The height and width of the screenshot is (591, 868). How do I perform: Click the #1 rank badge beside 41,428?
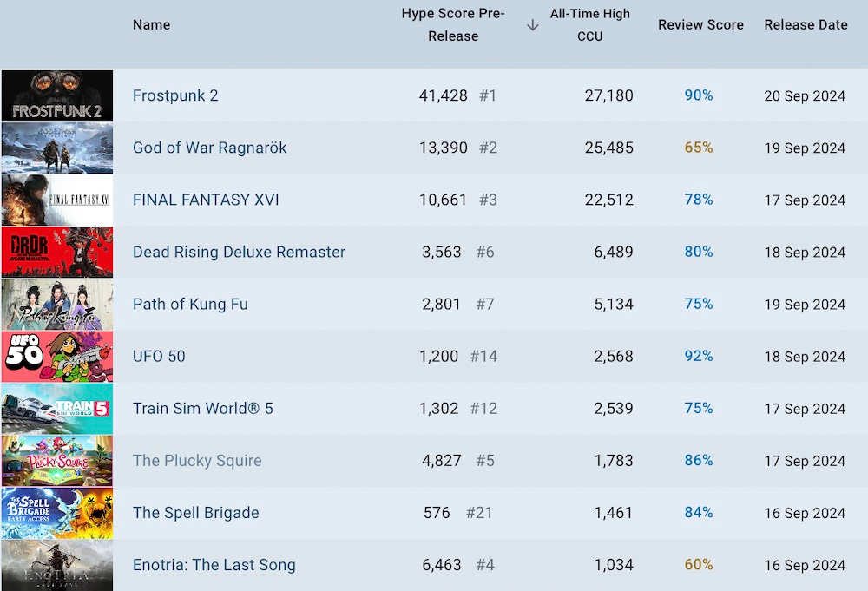point(488,95)
